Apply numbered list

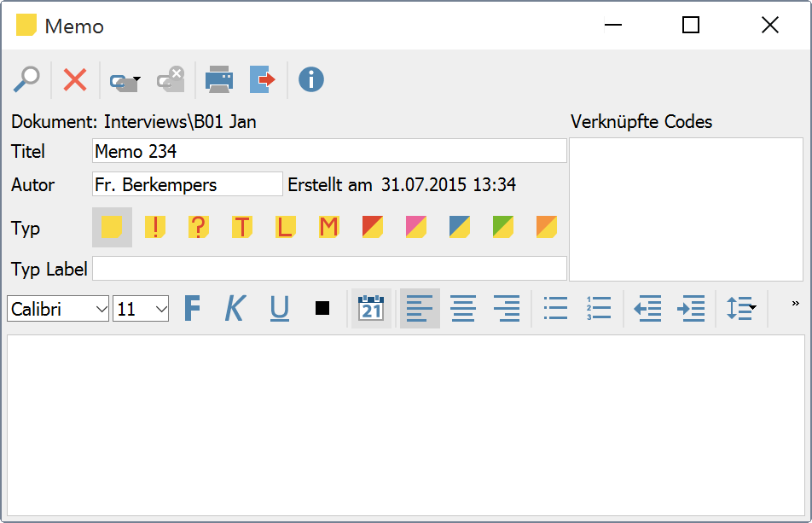click(x=599, y=309)
